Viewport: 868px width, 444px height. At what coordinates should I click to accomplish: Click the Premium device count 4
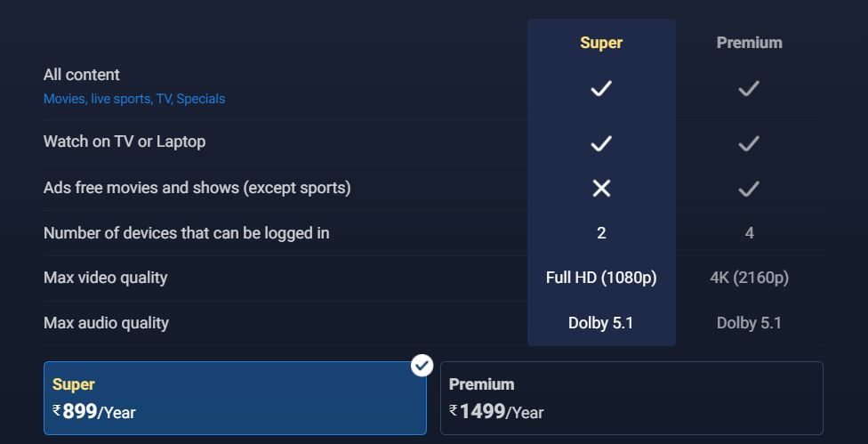pos(749,233)
